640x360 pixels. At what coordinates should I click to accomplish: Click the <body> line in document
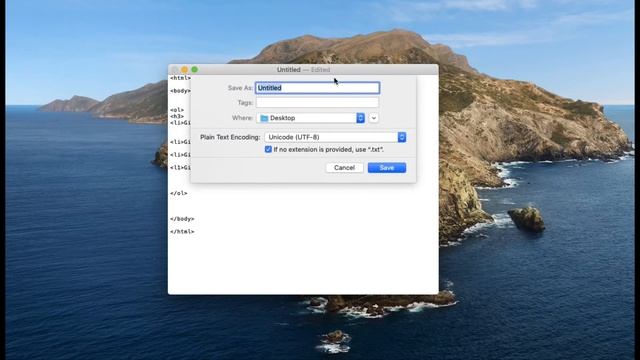click(180, 91)
